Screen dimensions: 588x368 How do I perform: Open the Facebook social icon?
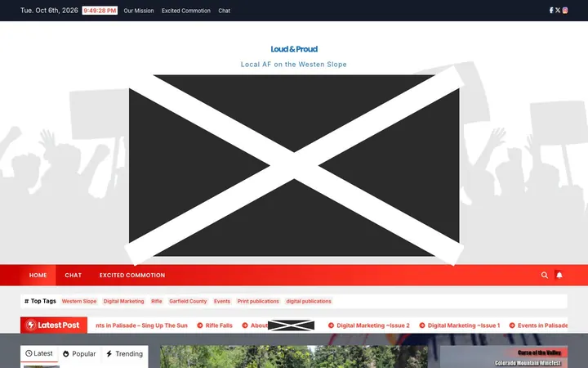tap(551, 11)
